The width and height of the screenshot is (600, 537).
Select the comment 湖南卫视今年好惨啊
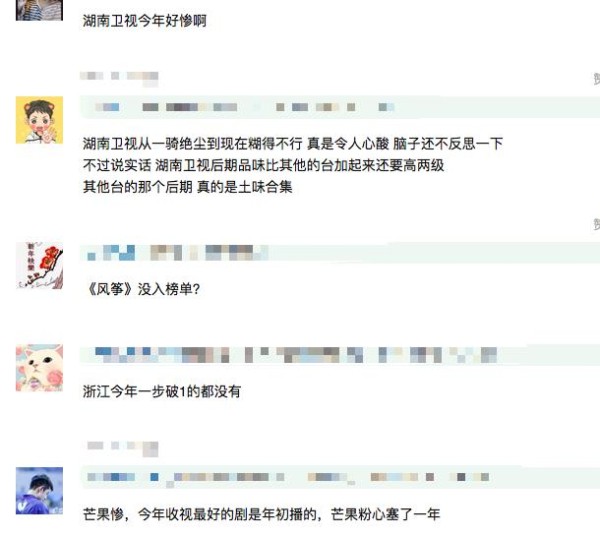[145, 21]
